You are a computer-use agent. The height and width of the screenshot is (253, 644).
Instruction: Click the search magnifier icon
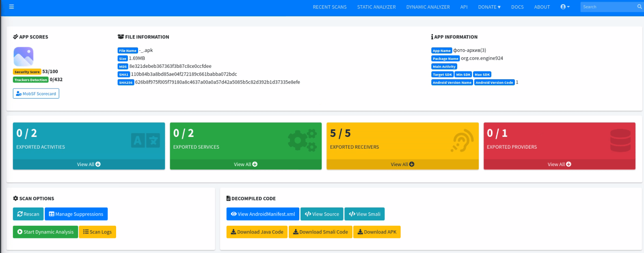pos(640,7)
